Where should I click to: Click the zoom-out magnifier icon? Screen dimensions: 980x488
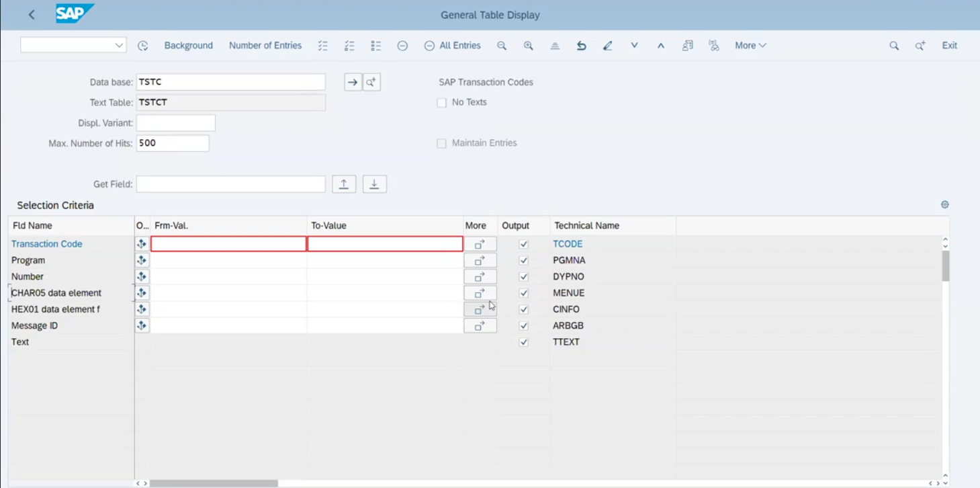point(502,46)
